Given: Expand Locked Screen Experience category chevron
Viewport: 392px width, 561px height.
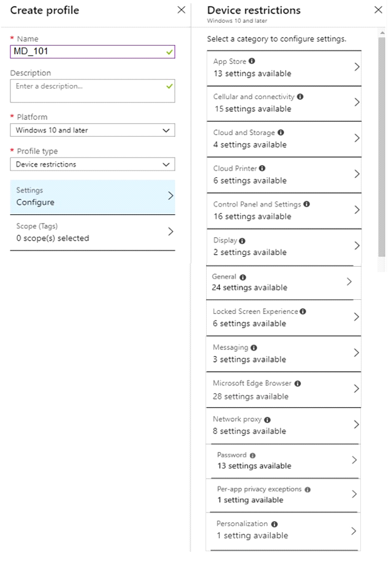Looking at the screenshot, I should [356, 317].
